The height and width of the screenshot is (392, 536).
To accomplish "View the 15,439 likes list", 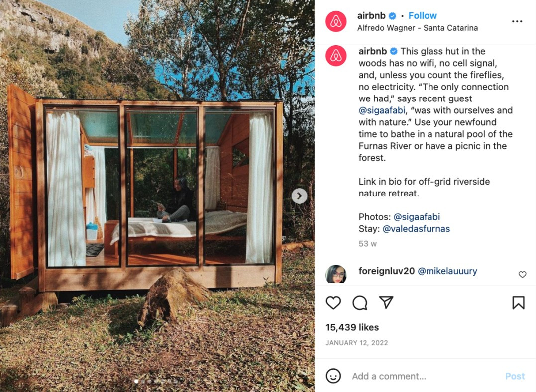I will coord(352,327).
